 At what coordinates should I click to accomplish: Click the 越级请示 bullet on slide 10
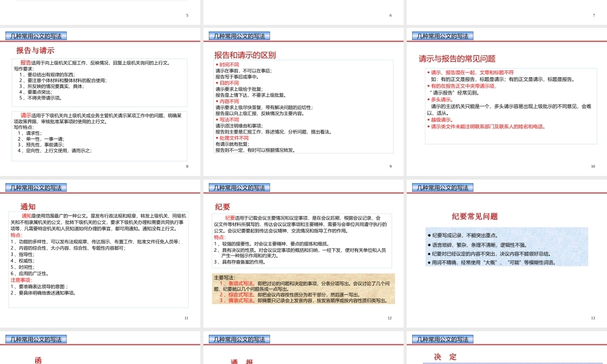(x=439, y=120)
